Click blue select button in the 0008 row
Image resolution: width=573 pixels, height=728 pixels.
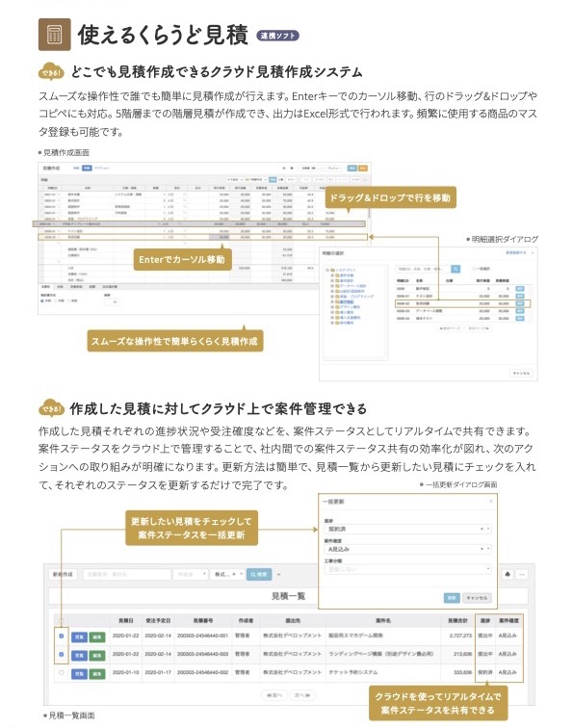520,289
